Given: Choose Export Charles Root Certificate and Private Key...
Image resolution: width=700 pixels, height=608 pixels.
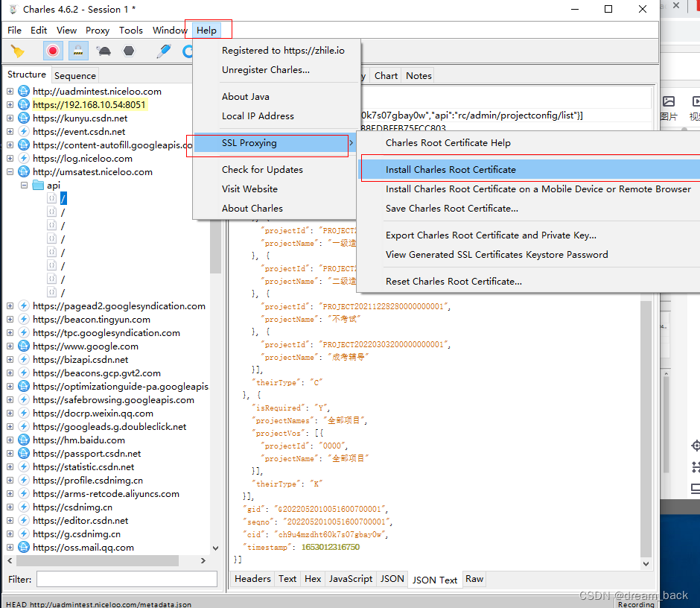Looking at the screenshot, I should tap(491, 235).
